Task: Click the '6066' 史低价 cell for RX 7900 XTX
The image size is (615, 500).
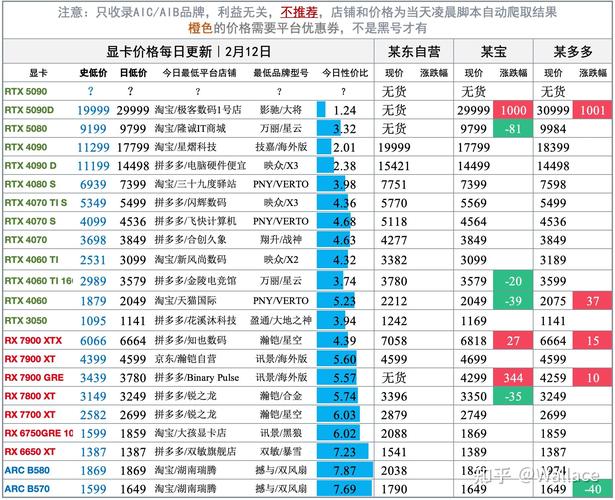Action: coord(93,341)
